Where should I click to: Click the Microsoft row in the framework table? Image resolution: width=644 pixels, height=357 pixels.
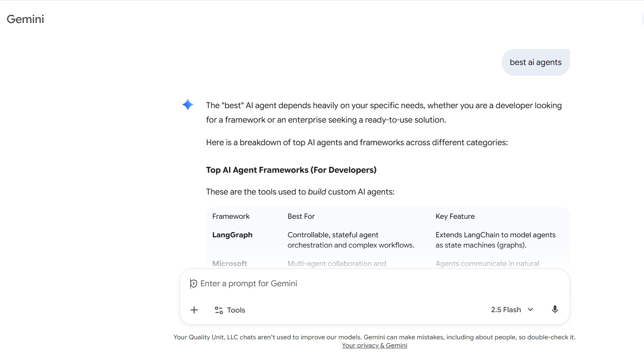(x=230, y=263)
